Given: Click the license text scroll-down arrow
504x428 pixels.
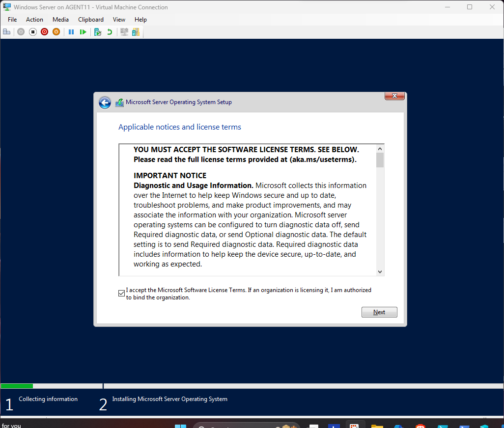Looking at the screenshot, I should pos(380,271).
